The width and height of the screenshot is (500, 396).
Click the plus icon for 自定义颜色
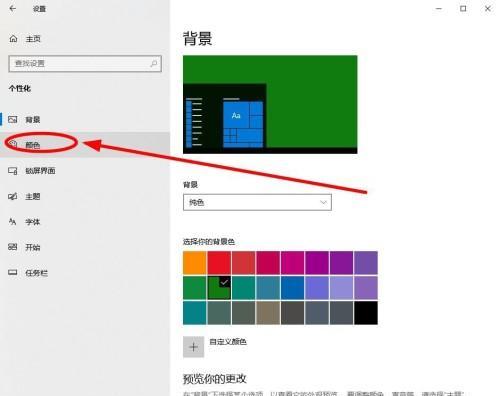[193, 347]
